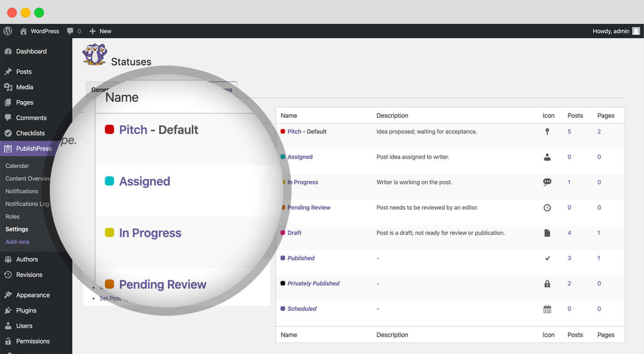The width and height of the screenshot is (644, 354).
Task: Click description 'Writer is working on the post.'
Action: [x=414, y=182]
